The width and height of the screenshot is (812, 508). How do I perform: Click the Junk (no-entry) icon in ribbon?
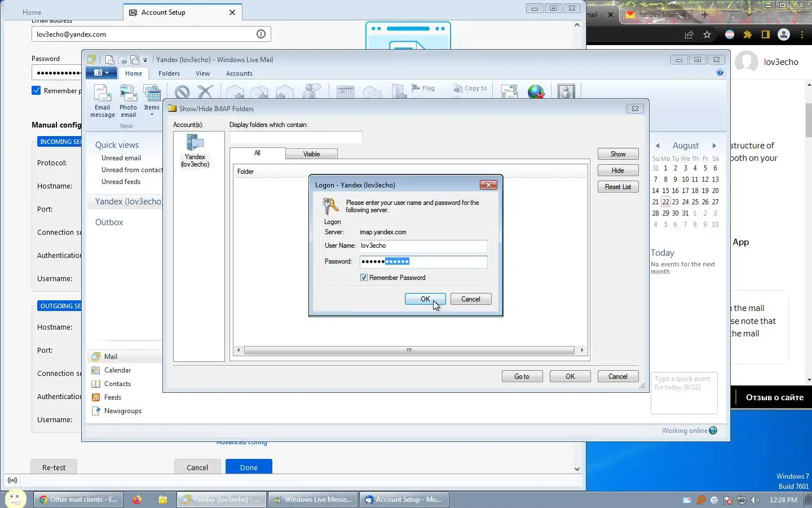(182, 91)
